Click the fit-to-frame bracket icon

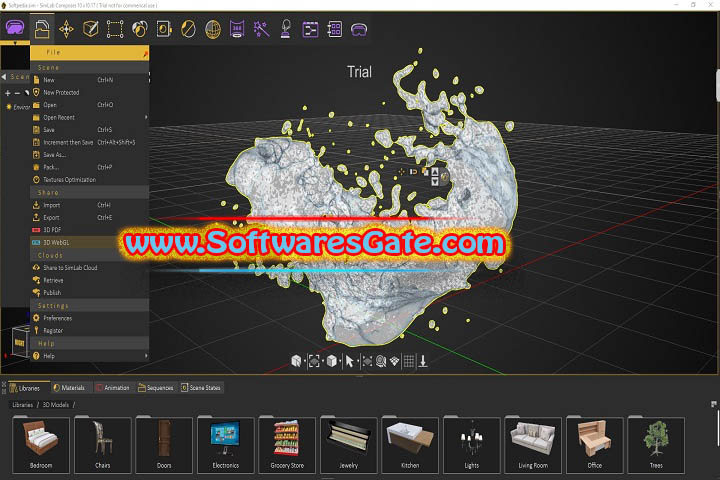(x=314, y=361)
